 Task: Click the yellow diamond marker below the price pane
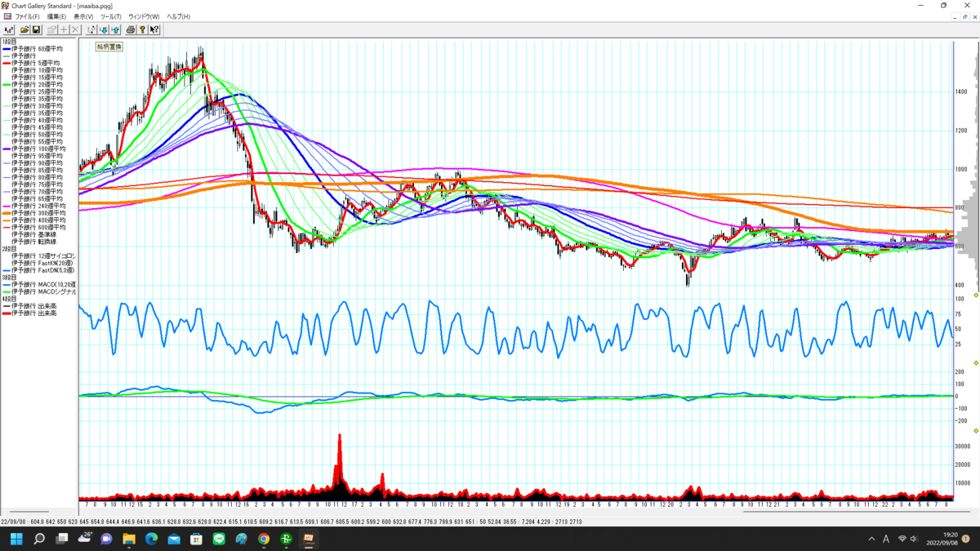[x=976, y=295]
